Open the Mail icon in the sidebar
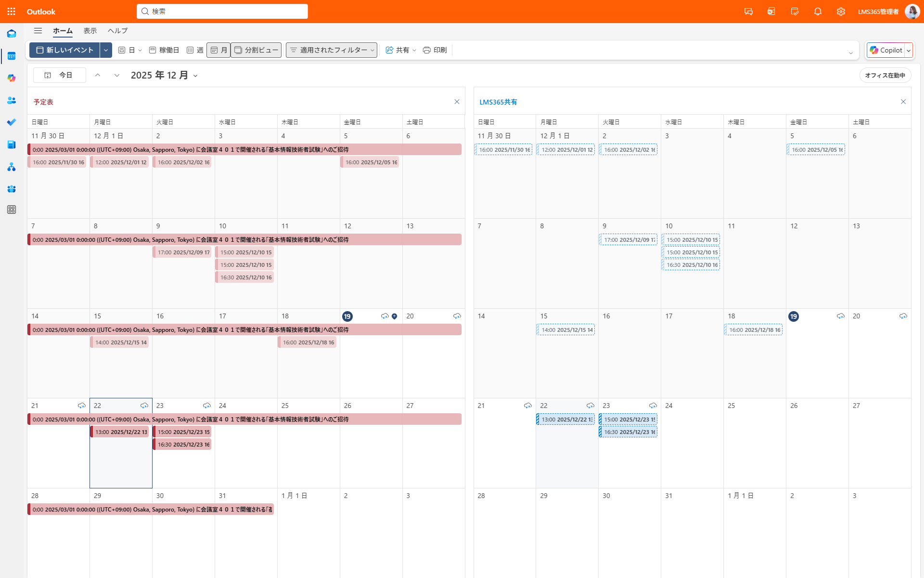 pos(12,34)
